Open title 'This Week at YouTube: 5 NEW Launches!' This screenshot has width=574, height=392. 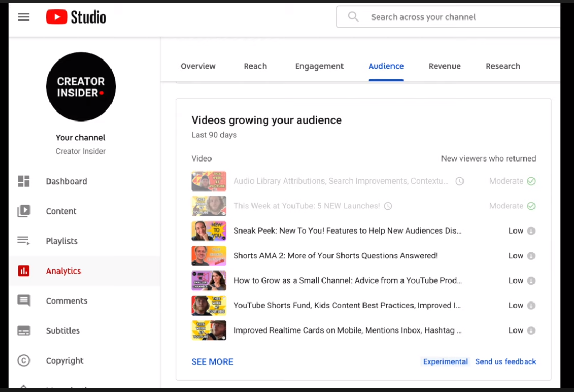(x=307, y=206)
